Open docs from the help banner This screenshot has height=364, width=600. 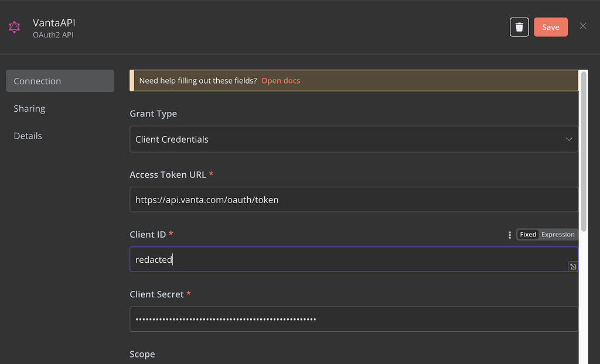[x=281, y=80]
